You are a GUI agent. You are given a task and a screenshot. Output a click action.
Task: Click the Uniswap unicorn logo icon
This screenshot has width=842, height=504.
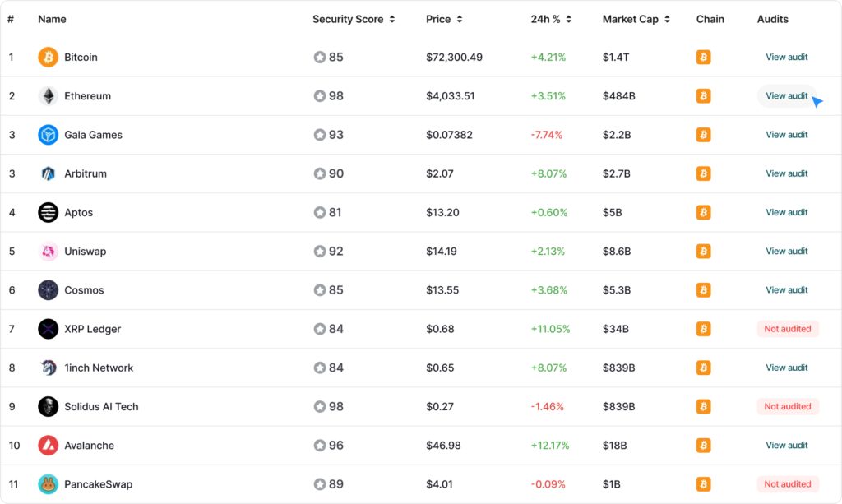coord(49,252)
